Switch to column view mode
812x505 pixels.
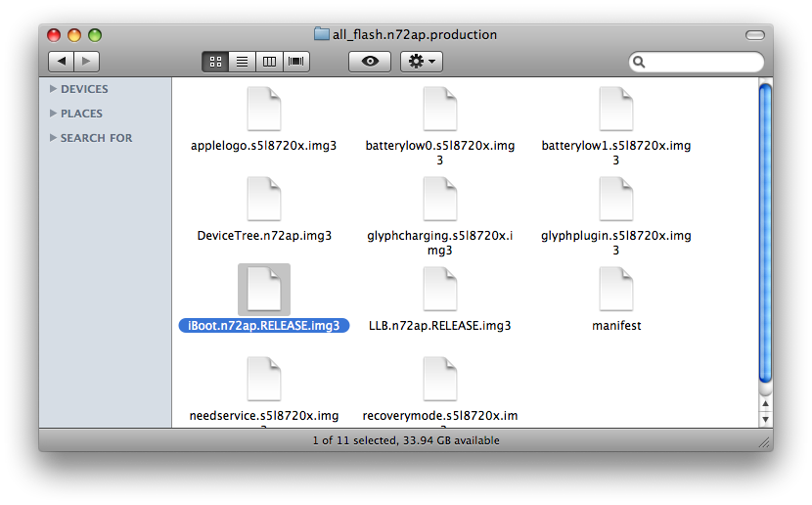(268, 62)
